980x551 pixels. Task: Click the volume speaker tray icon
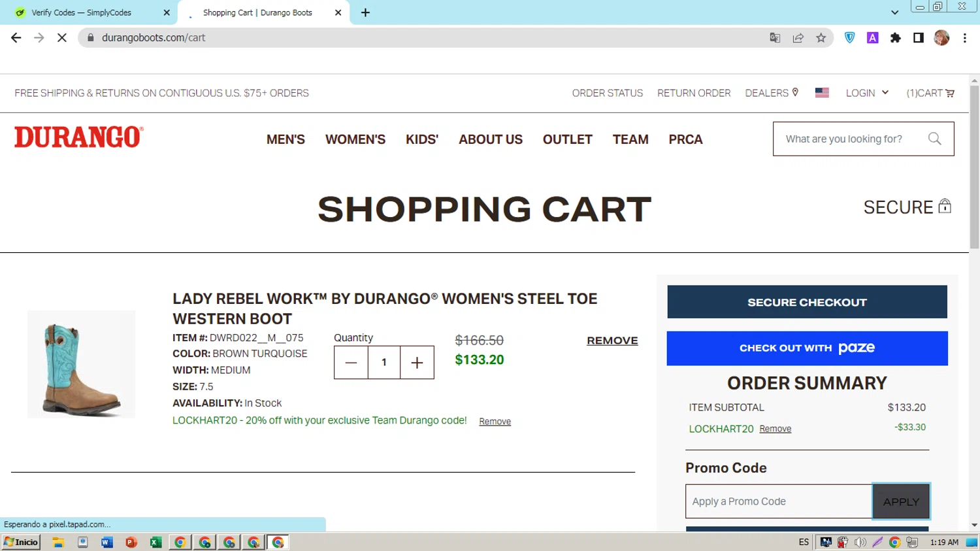860,542
